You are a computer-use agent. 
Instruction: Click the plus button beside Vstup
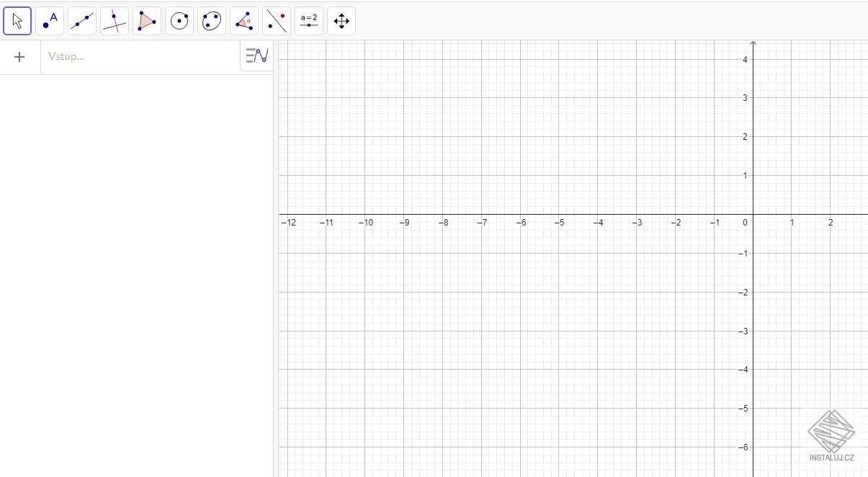(19, 57)
